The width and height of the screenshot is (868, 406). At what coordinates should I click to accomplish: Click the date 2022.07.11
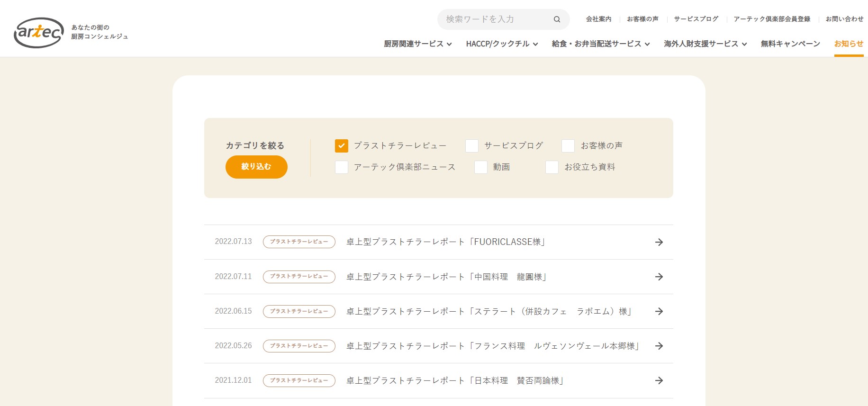[x=233, y=276]
